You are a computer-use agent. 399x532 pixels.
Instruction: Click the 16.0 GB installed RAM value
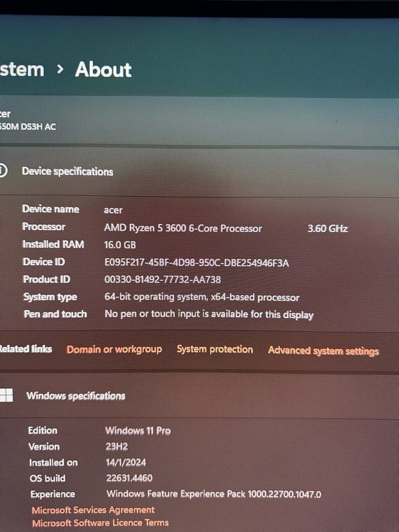click(120, 245)
